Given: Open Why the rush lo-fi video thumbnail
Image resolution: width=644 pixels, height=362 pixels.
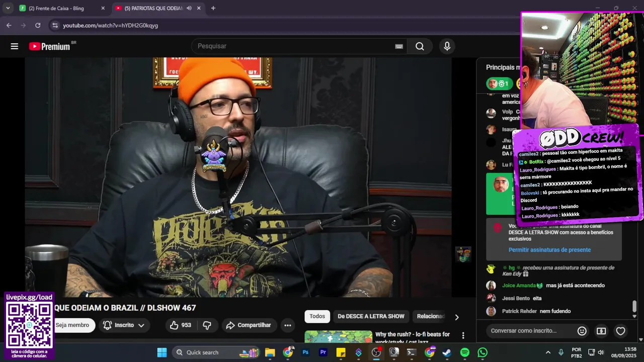Looking at the screenshot, I should point(338,336).
